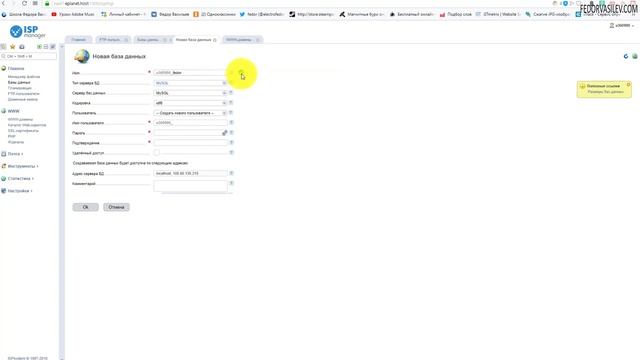
Task: Open the Кодировка dropdown
Action: [190, 103]
